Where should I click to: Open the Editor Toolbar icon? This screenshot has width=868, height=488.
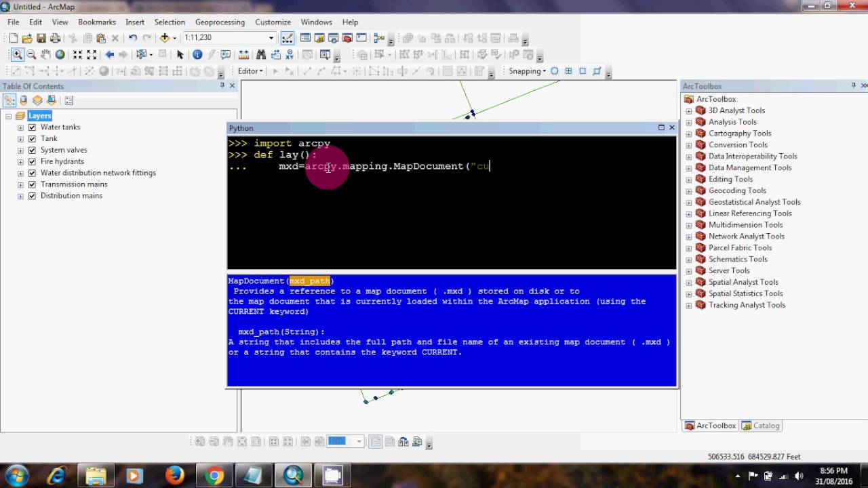point(288,39)
